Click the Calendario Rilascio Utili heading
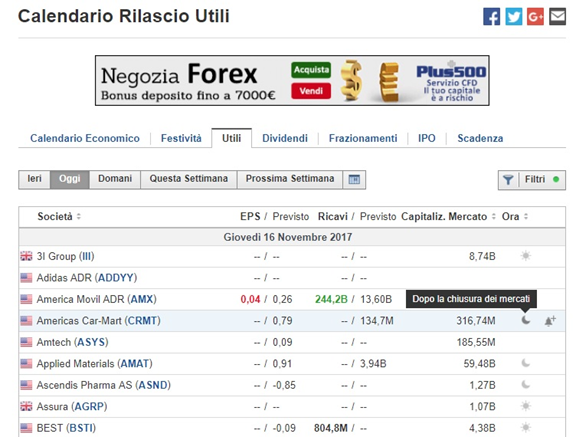The width and height of the screenshot is (576, 437). click(124, 16)
